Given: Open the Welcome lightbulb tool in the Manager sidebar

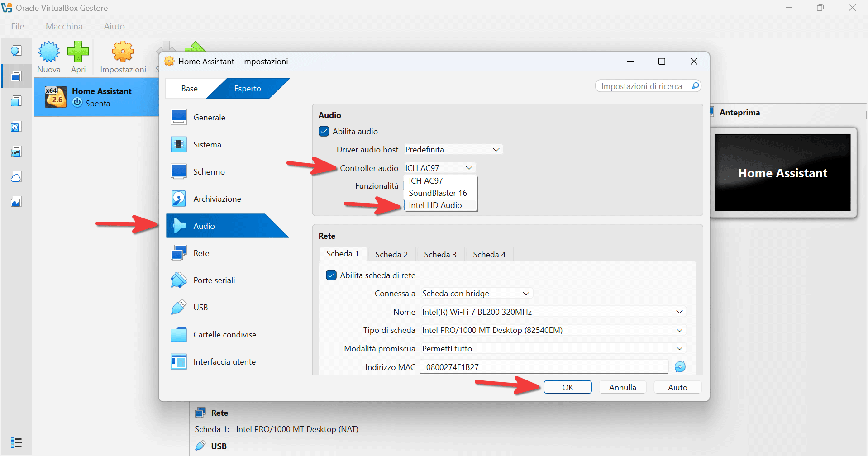Looking at the screenshot, I should (x=16, y=51).
